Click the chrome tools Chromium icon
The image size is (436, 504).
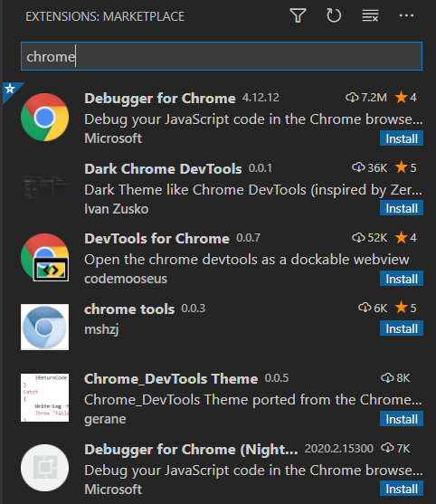pyautogui.click(x=44, y=327)
